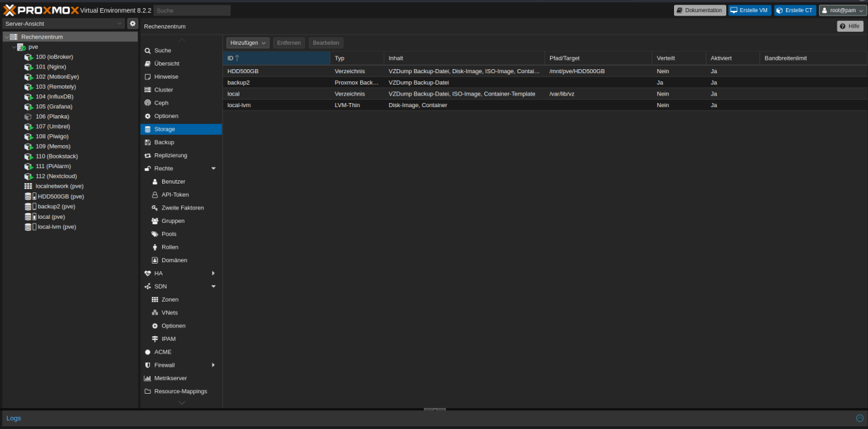Select container 110 (Bookstack)
The width and height of the screenshot is (868, 429).
click(56, 156)
